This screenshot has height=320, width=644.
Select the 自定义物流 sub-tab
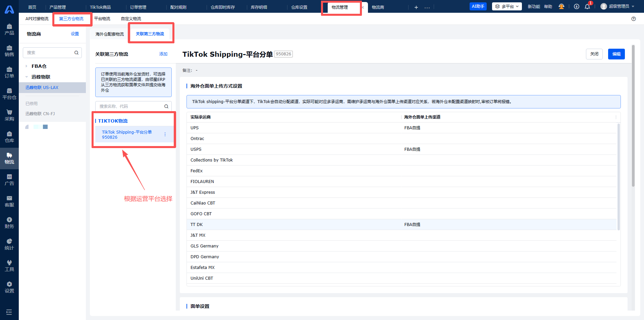coord(131,19)
